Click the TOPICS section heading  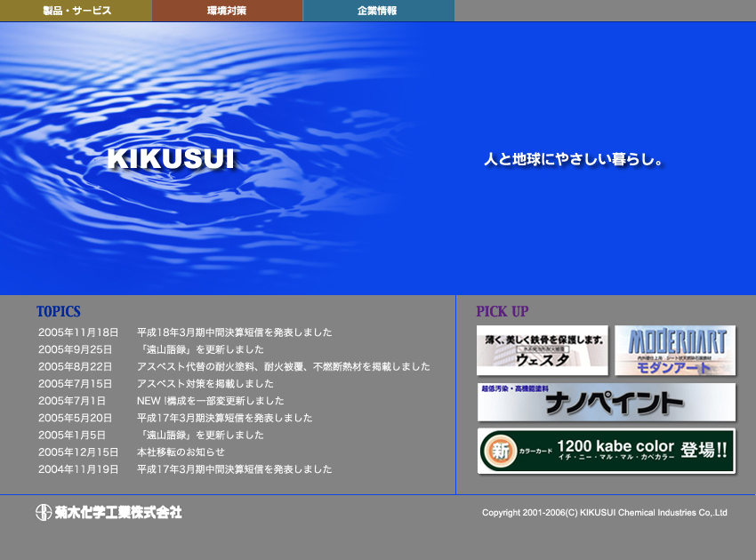coord(59,312)
